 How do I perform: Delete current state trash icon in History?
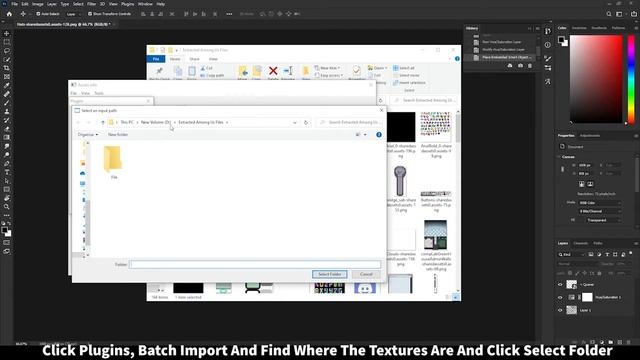coord(530,65)
